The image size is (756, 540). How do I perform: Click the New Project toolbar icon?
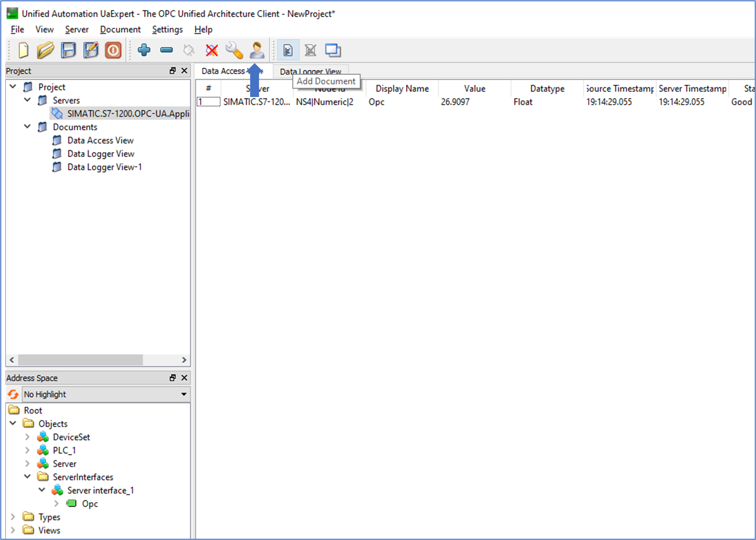(23, 50)
